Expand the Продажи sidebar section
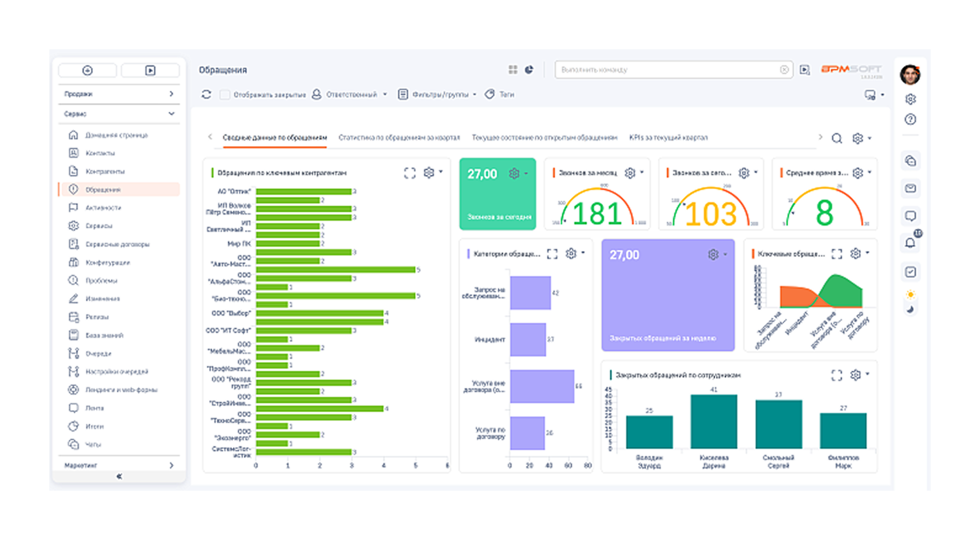This screenshot has height=540, width=980. click(x=119, y=94)
